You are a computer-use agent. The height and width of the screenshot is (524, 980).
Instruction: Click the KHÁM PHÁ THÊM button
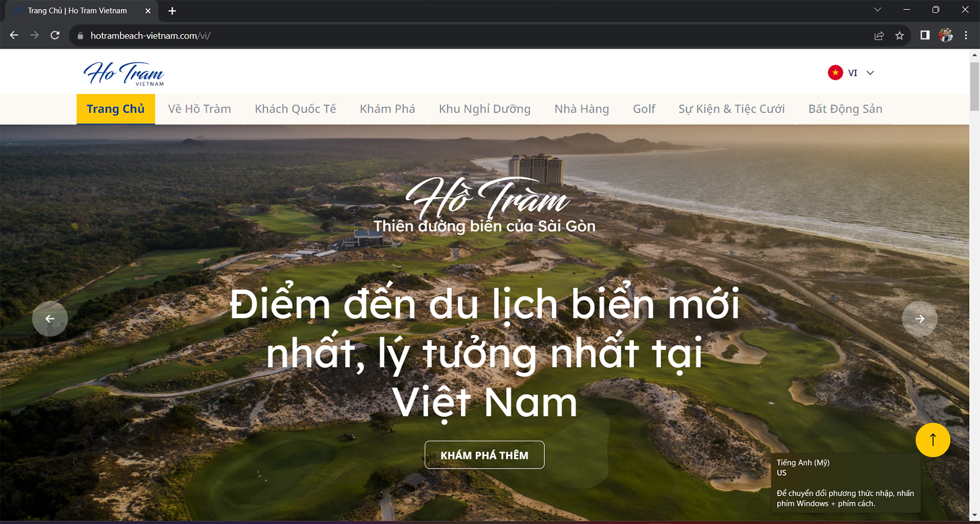point(484,455)
